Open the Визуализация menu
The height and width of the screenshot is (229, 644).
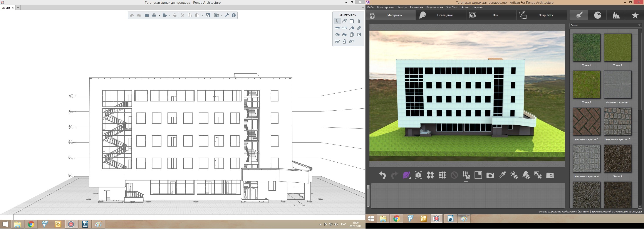(x=434, y=7)
